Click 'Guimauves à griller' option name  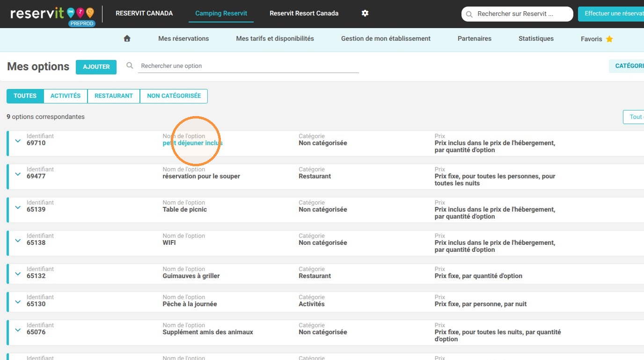pos(191,276)
